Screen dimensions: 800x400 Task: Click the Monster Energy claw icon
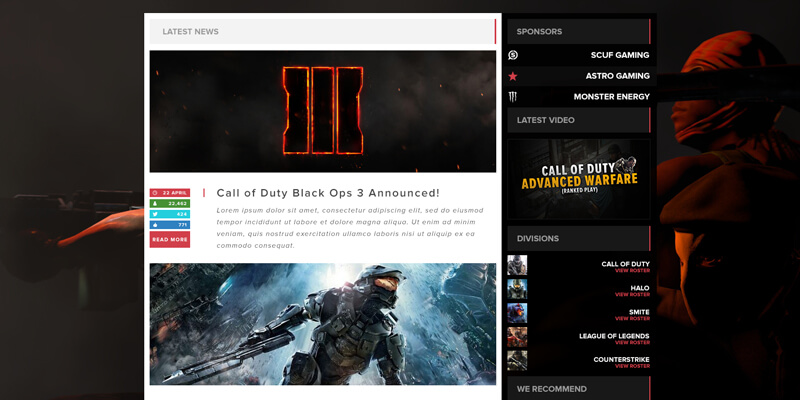point(513,96)
